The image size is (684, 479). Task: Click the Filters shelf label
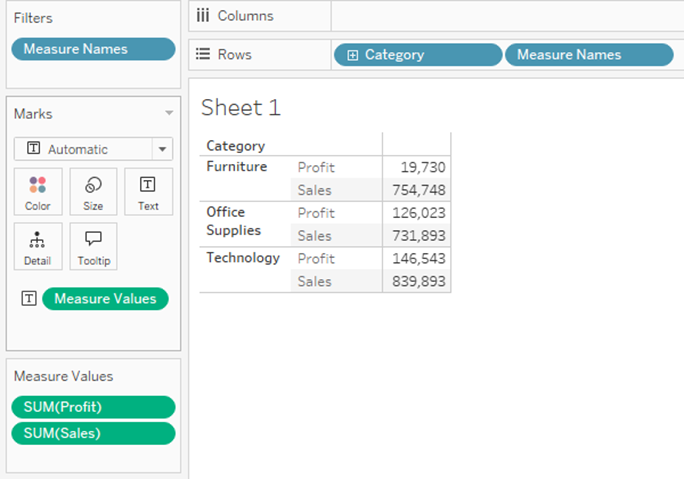tap(33, 18)
